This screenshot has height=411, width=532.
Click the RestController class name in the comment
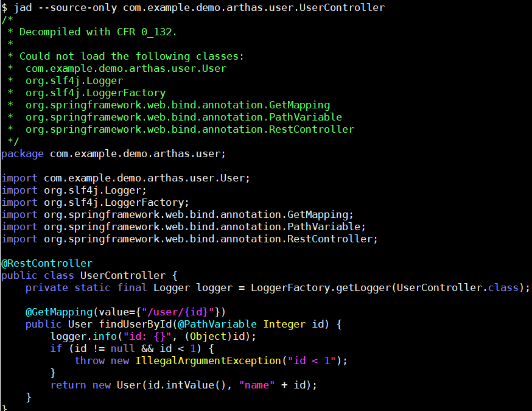312,130
